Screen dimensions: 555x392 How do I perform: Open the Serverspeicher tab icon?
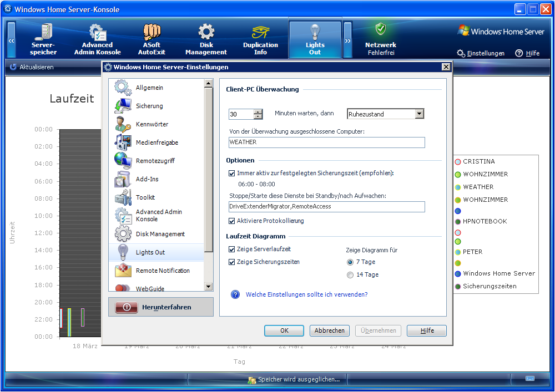[x=43, y=32]
